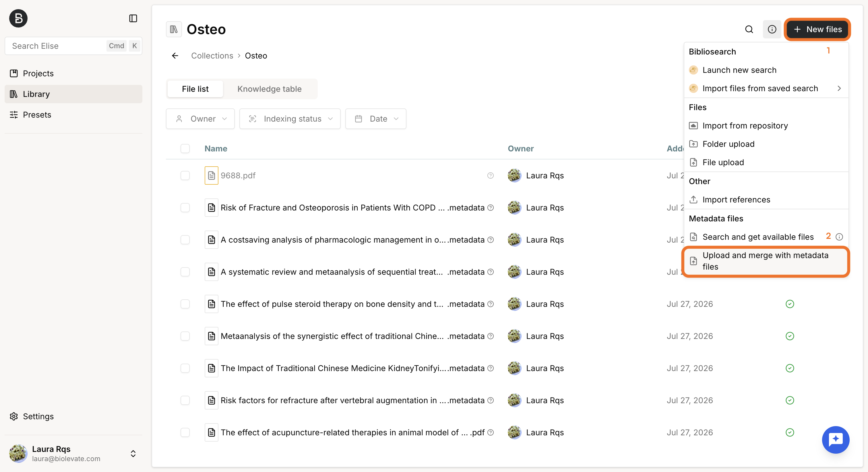Click the New files button
Viewport: 868px width, 472px height.
point(817,29)
